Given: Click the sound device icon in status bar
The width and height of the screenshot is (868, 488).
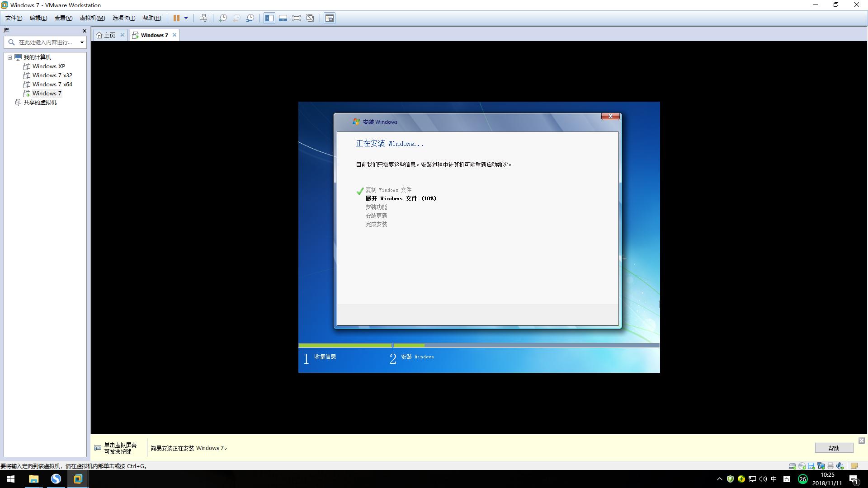Looking at the screenshot, I should (840, 466).
